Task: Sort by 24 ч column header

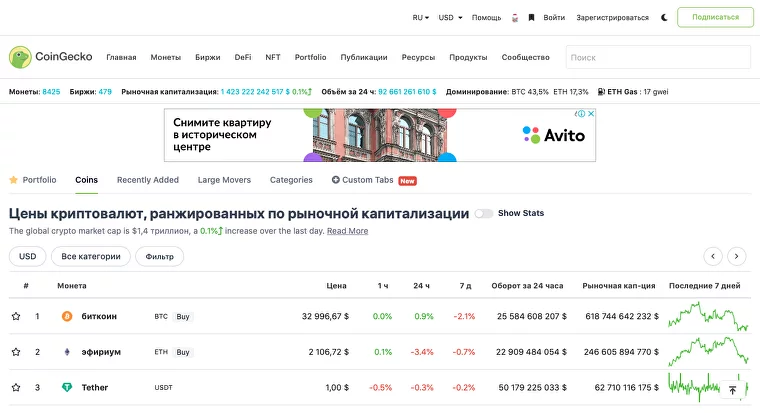Action: click(421, 286)
